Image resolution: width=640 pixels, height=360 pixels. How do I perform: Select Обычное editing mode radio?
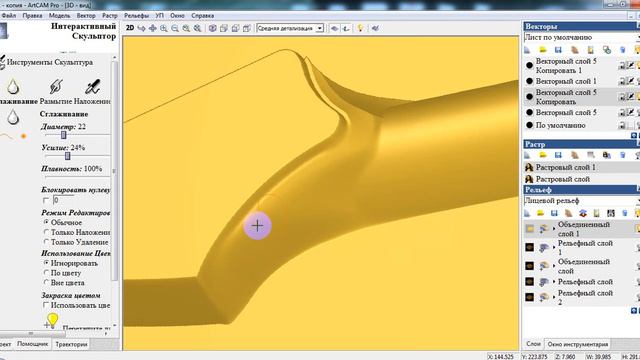[x=46, y=222]
